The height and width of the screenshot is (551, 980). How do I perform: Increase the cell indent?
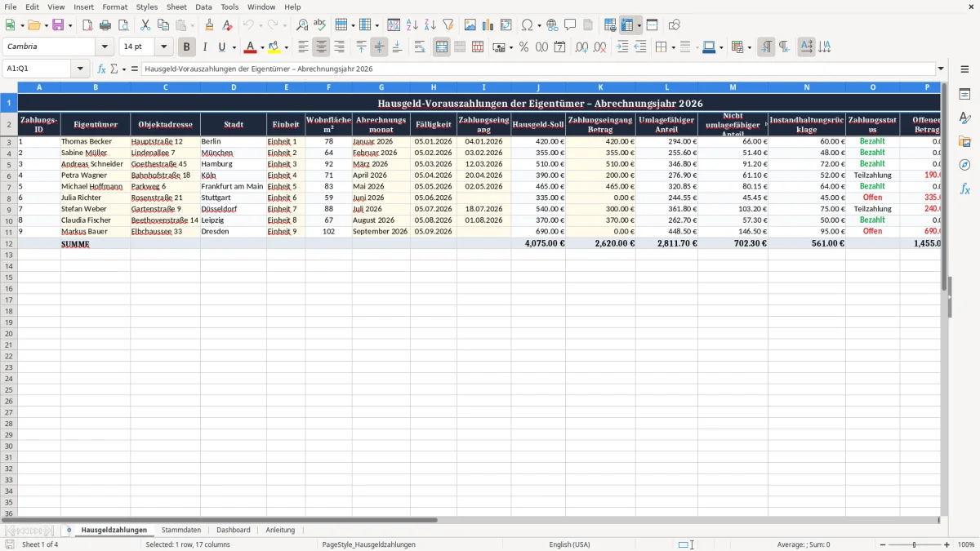pyautogui.click(x=622, y=47)
